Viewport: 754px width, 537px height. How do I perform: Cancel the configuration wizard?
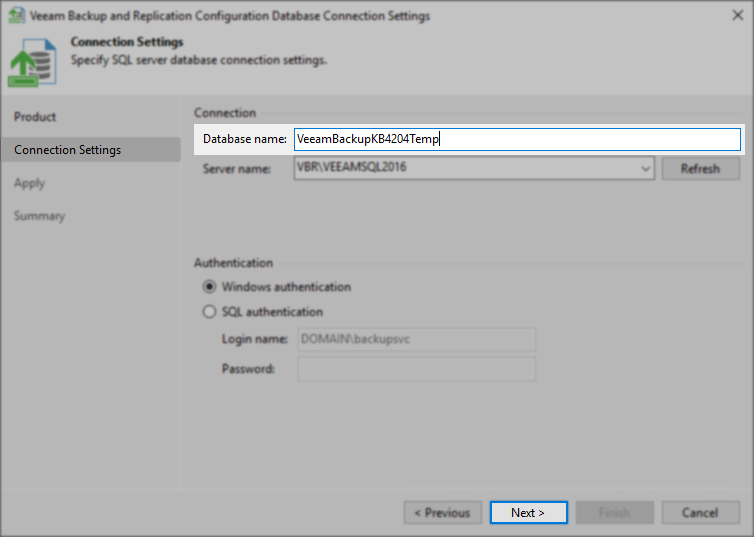(x=701, y=512)
